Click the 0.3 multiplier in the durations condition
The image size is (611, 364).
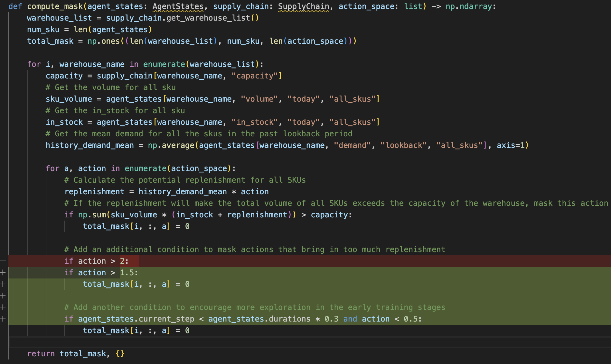331,319
